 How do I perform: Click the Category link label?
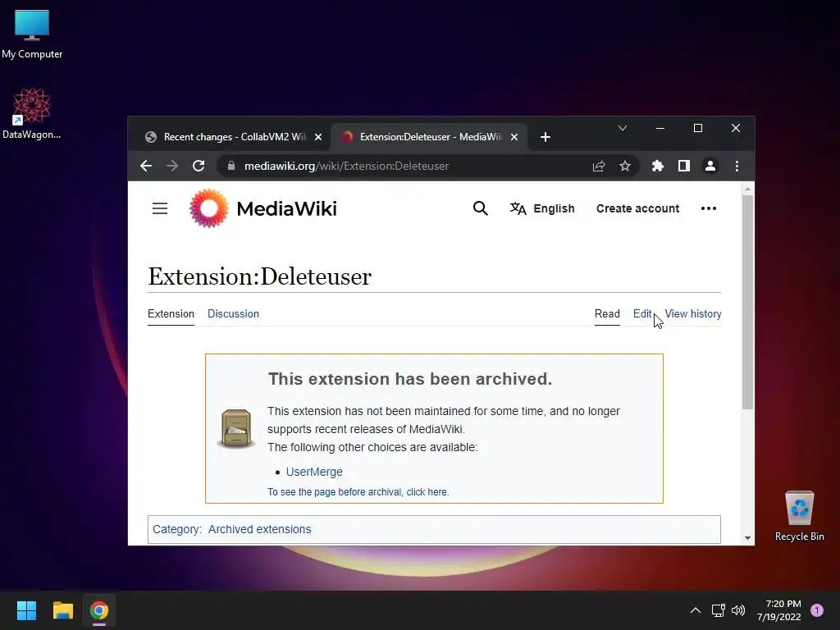pyautogui.click(x=176, y=529)
